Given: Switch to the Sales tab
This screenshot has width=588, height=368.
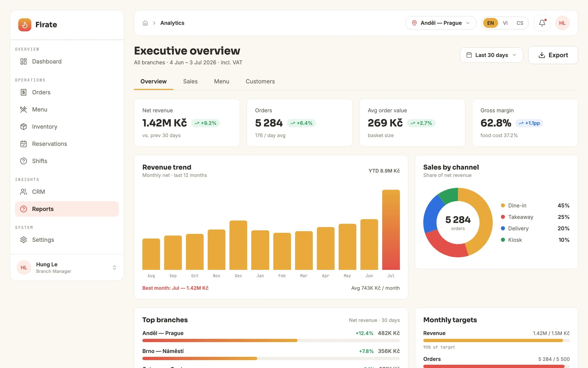Looking at the screenshot, I should click(190, 81).
